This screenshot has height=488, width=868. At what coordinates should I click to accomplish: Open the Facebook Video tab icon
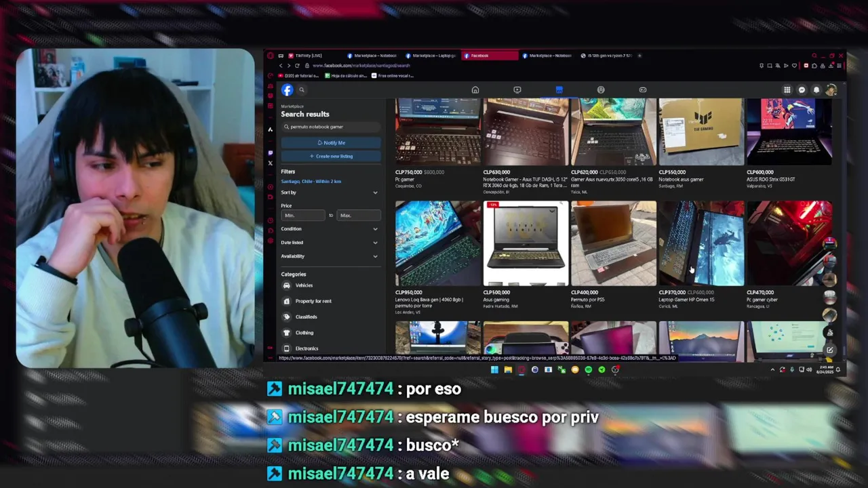click(x=517, y=89)
